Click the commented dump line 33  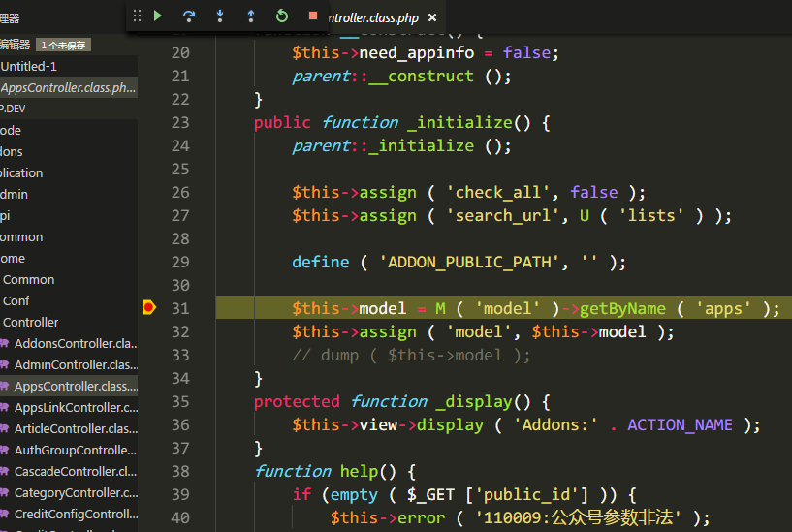tap(411, 356)
